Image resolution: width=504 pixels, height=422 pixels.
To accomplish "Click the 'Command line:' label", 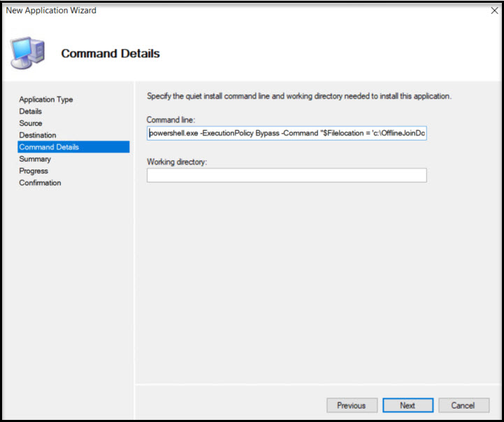I will (171, 120).
